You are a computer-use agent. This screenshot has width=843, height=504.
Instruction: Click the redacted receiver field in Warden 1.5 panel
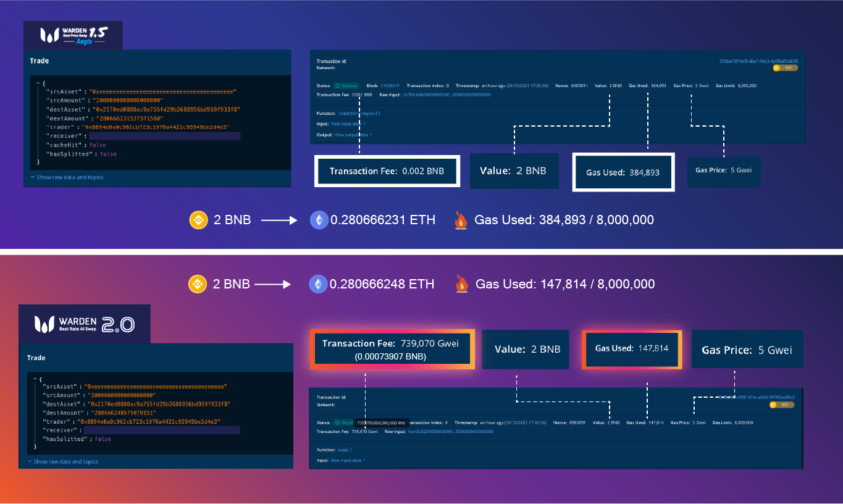tap(165, 135)
